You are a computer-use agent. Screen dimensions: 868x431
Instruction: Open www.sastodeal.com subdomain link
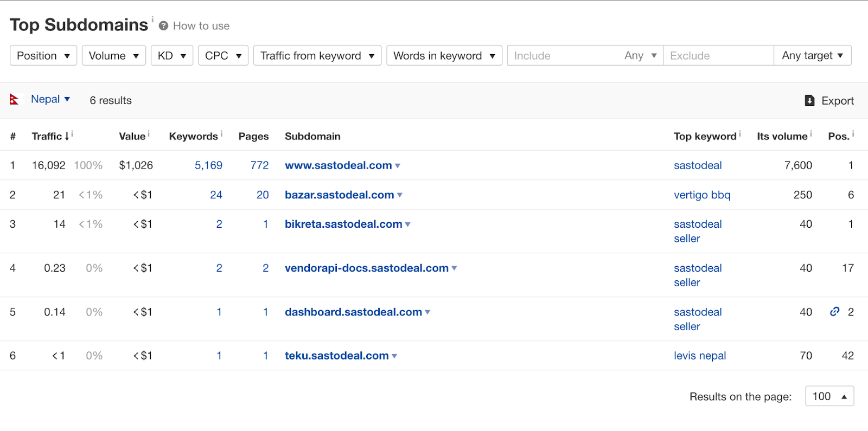[x=339, y=165]
